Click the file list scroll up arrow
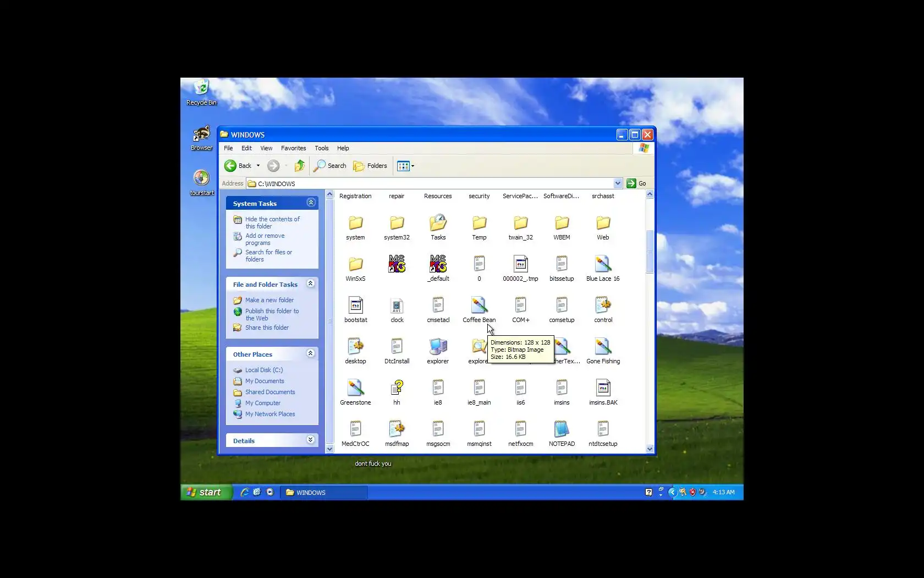This screenshot has width=924, height=578. (650, 194)
